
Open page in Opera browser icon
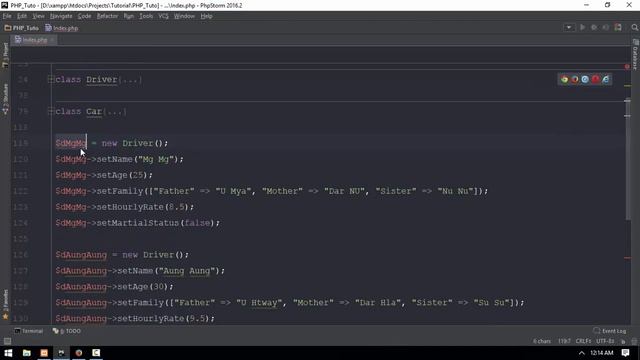tap(596, 80)
